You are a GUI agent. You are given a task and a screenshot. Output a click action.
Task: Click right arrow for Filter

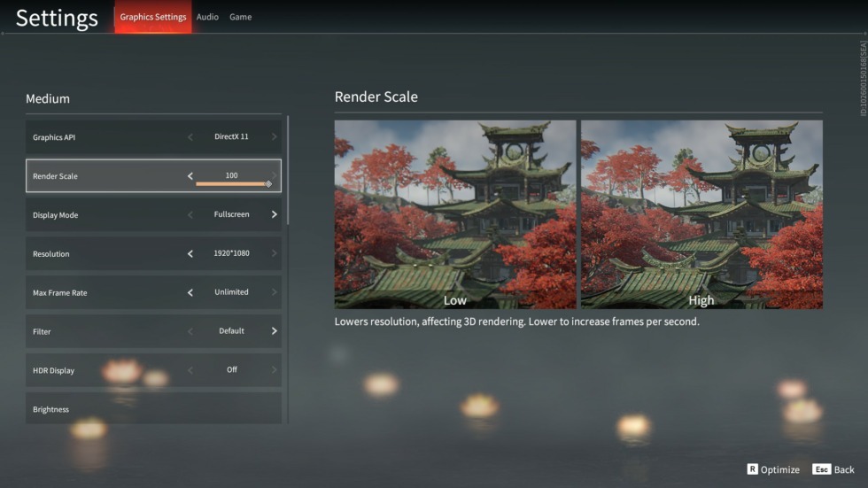click(274, 331)
